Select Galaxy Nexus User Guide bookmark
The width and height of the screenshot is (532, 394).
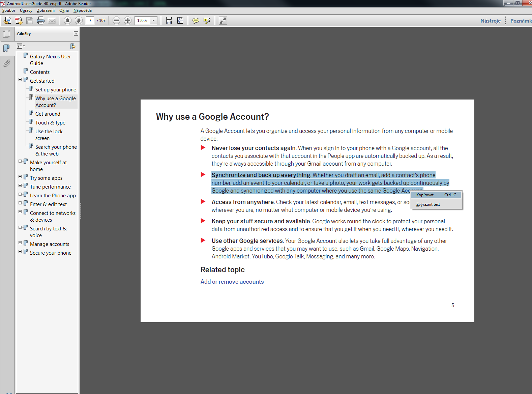click(50, 60)
